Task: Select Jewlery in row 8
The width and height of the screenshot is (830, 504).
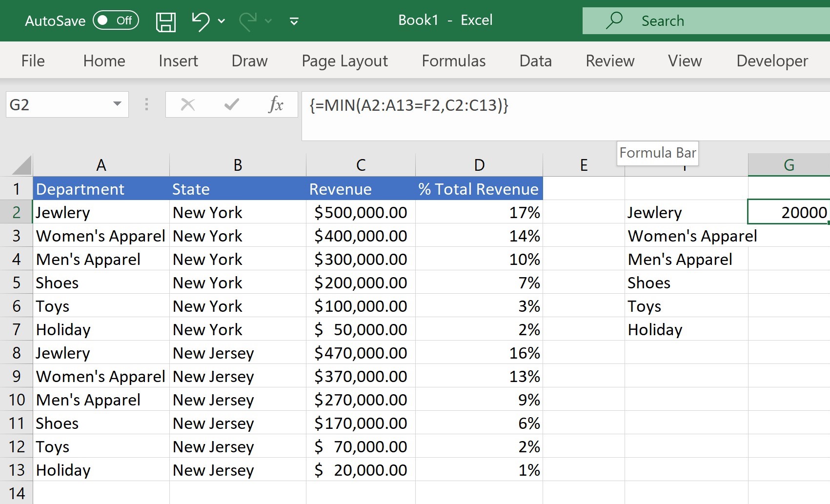Action: click(101, 353)
